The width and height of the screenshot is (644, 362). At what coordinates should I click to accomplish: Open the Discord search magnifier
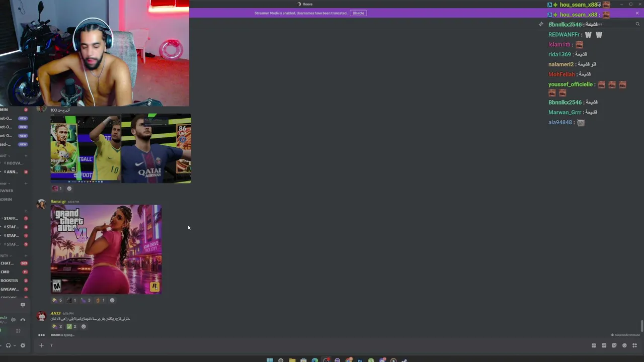pos(637,24)
